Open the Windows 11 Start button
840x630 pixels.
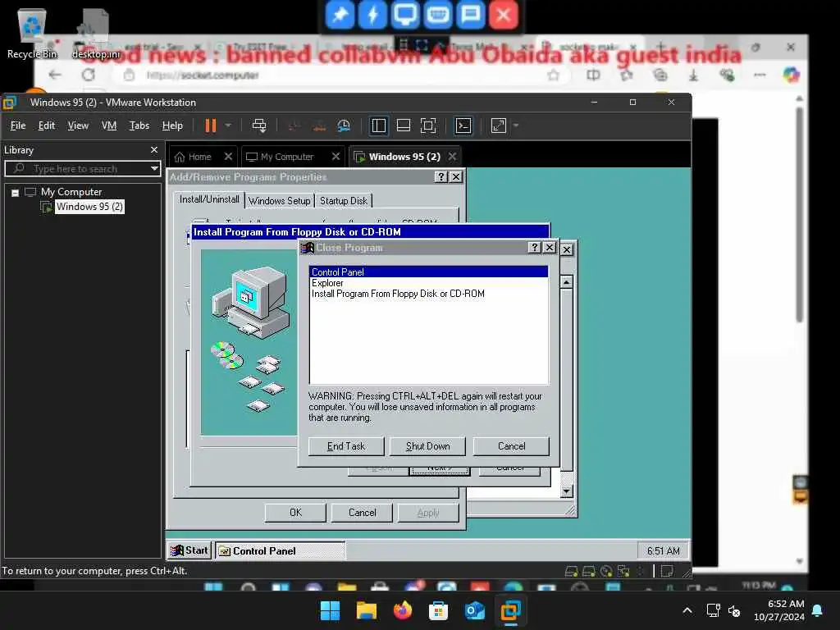point(330,610)
